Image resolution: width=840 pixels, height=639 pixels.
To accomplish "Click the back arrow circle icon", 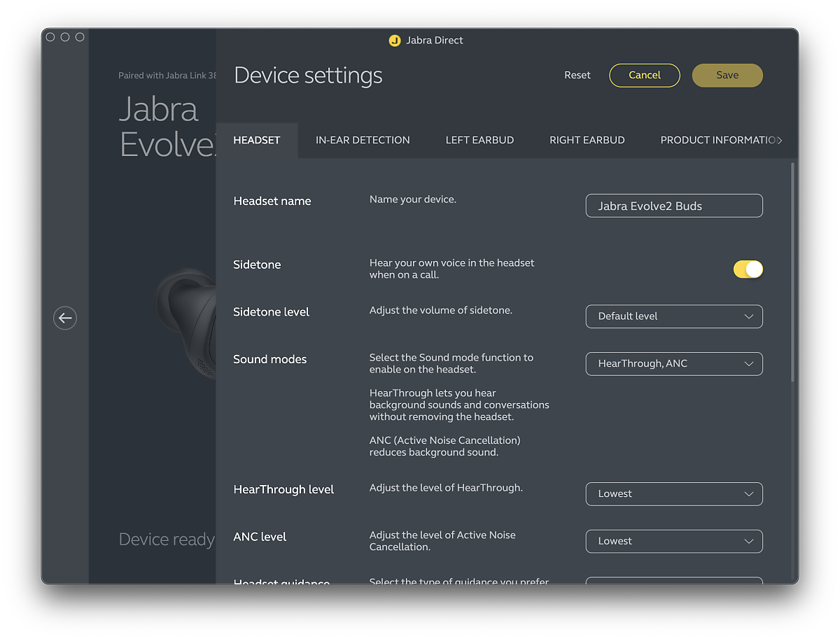I will [x=65, y=318].
